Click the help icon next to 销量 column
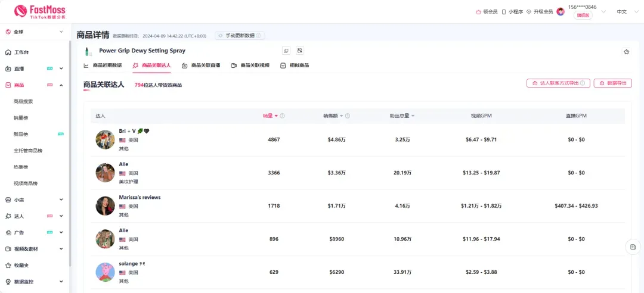The image size is (644, 293). click(283, 116)
